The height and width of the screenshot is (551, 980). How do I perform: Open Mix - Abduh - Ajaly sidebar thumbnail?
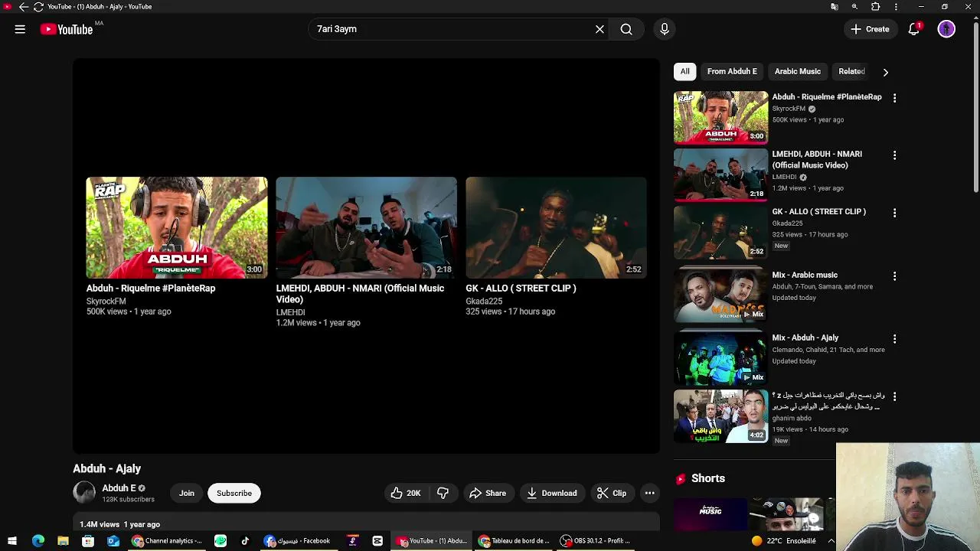click(720, 358)
